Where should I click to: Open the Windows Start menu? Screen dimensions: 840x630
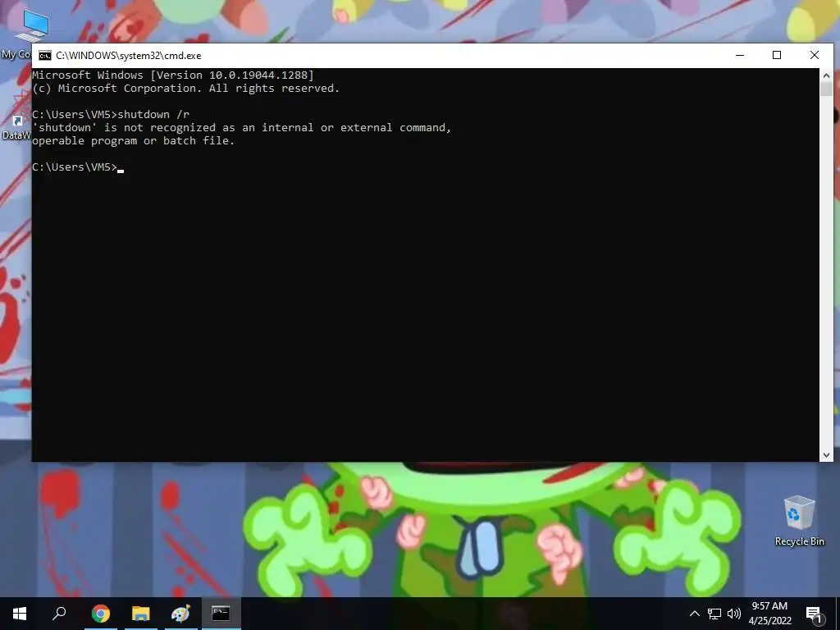20,614
